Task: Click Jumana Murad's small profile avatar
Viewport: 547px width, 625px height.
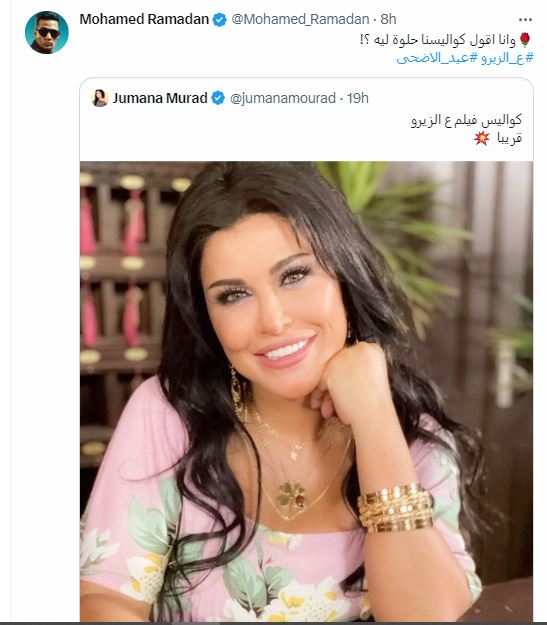Action: (100, 98)
